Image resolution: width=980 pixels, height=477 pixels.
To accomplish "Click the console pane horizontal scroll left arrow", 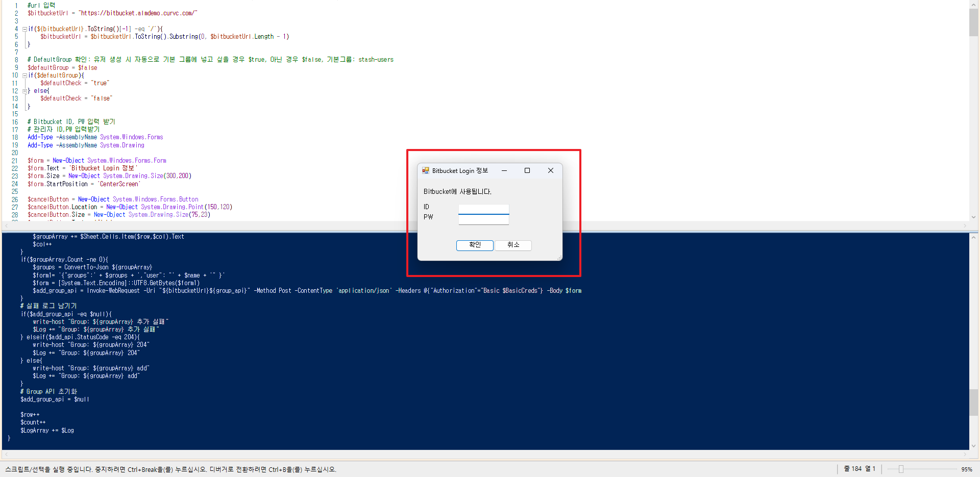I will click(6, 454).
